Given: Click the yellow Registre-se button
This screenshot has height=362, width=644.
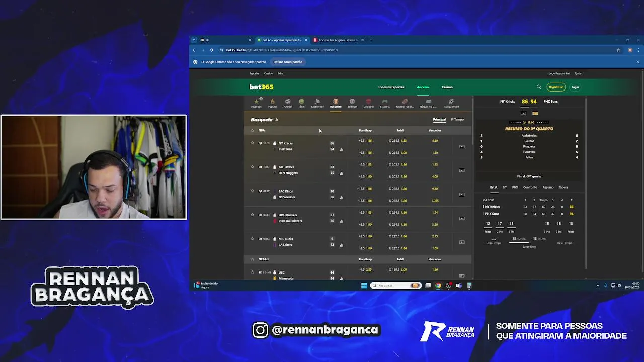Looking at the screenshot, I should (x=556, y=87).
